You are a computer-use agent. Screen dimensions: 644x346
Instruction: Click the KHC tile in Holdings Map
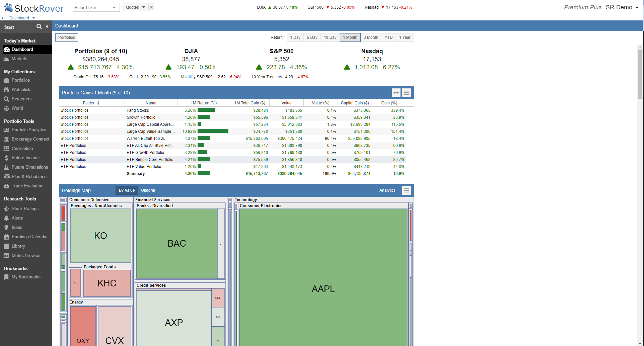click(x=107, y=283)
